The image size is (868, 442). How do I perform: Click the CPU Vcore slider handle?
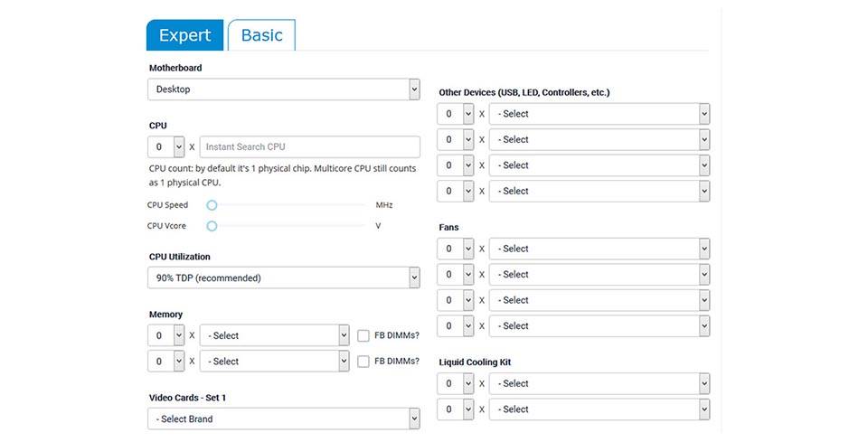212,226
